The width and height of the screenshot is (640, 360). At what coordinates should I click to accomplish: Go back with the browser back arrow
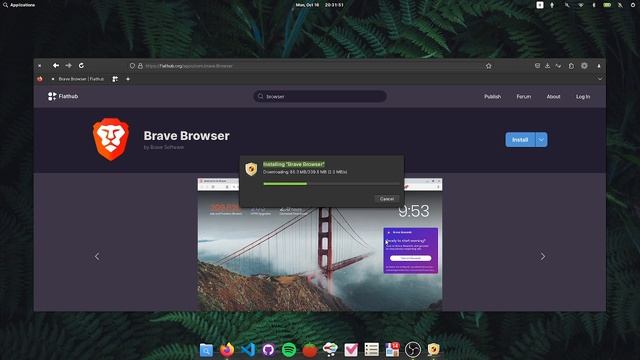56,65
